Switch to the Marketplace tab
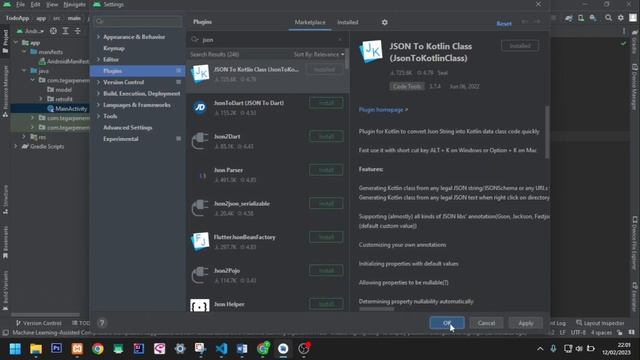The width and height of the screenshot is (640, 360). (x=310, y=22)
